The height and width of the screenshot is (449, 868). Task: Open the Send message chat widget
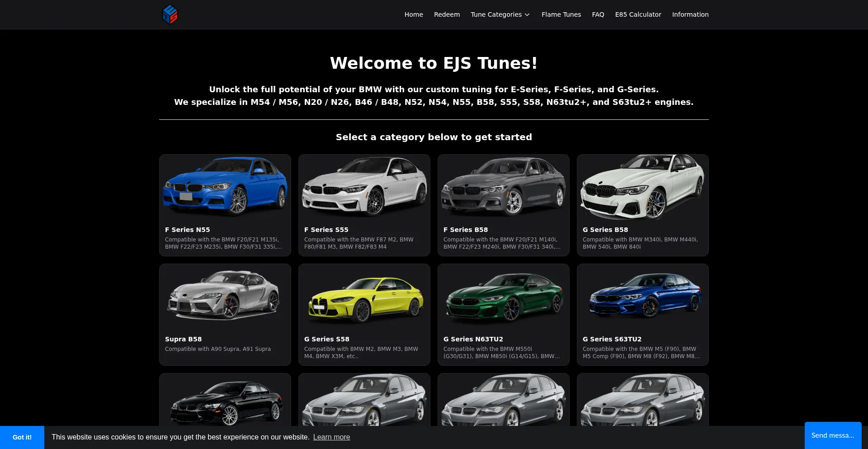[x=833, y=435]
